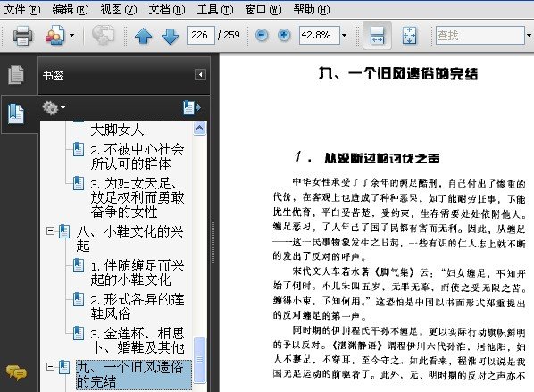Open the bookmark ending with 大脚女人

click(x=118, y=129)
